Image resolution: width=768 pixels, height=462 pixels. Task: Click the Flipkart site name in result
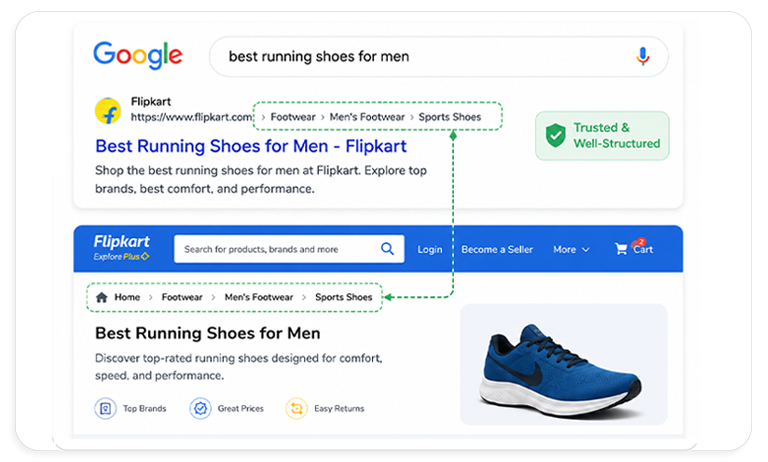(150, 101)
